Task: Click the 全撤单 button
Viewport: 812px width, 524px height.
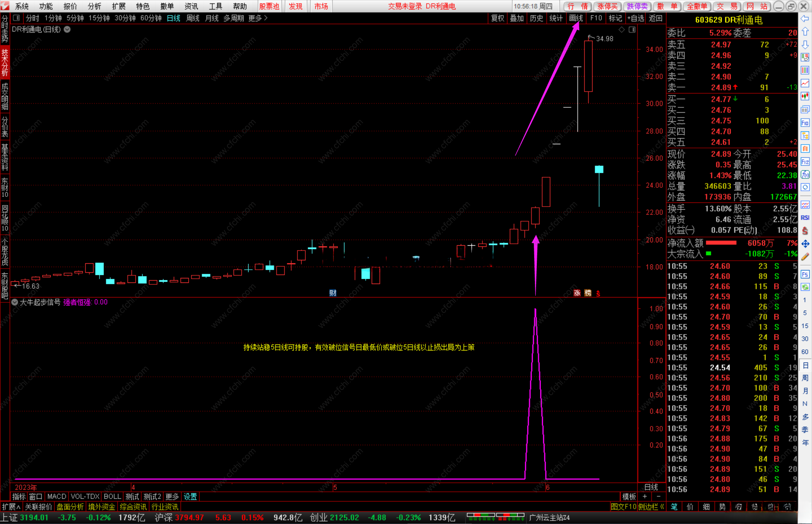Action: 697,6
